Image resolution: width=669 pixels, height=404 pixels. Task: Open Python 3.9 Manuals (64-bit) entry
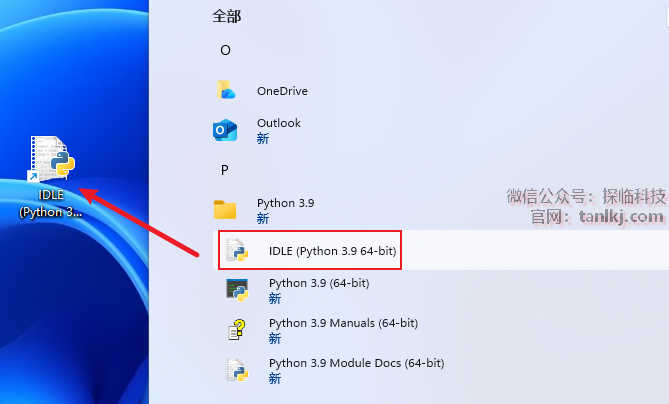click(343, 323)
